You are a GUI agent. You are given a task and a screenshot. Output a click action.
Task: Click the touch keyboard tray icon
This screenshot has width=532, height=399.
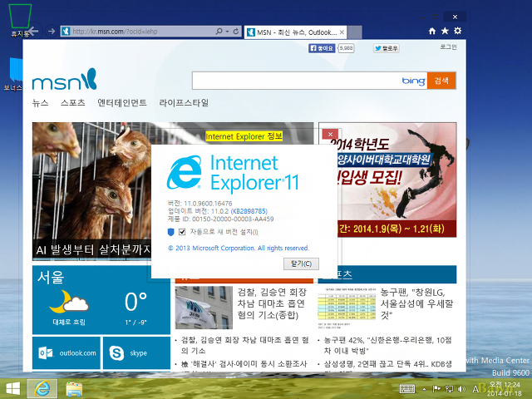click(407, 389)
